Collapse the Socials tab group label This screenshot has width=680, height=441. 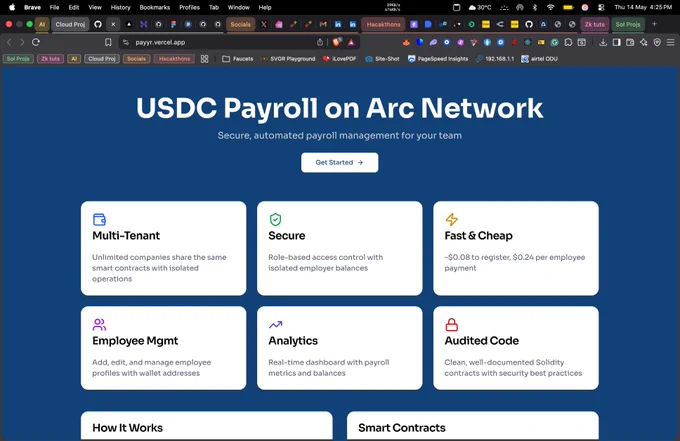(240, 24)
